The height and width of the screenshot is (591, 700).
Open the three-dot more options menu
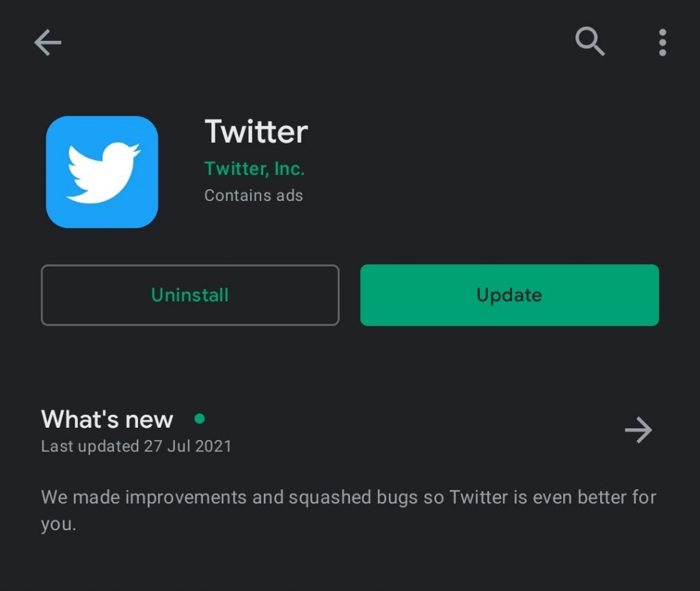[x=662, y=43]
